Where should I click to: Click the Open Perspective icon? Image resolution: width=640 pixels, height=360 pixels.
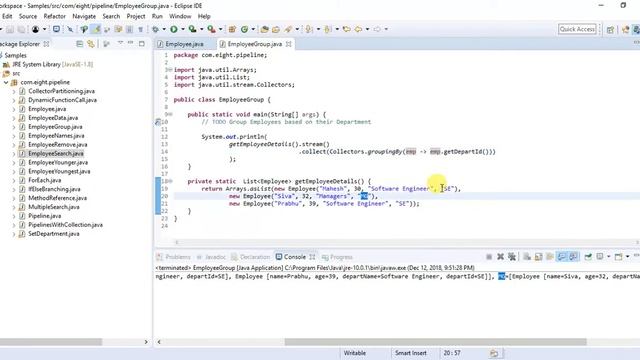(610, 29)
